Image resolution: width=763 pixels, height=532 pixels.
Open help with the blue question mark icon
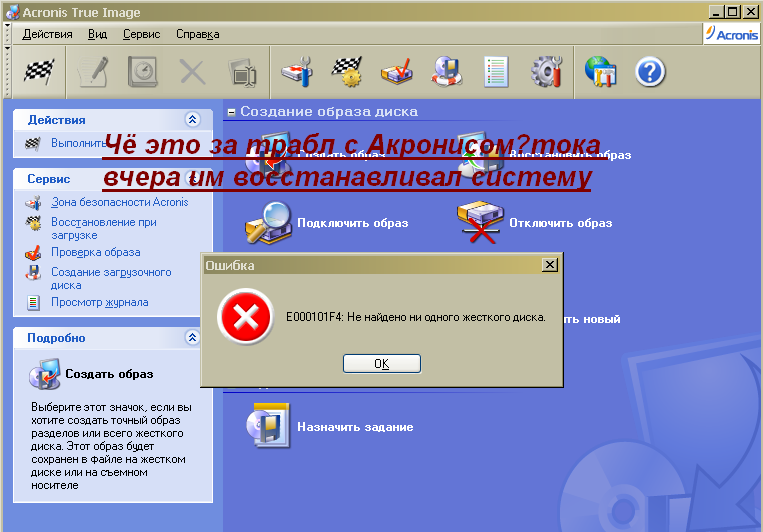point(650,72)
